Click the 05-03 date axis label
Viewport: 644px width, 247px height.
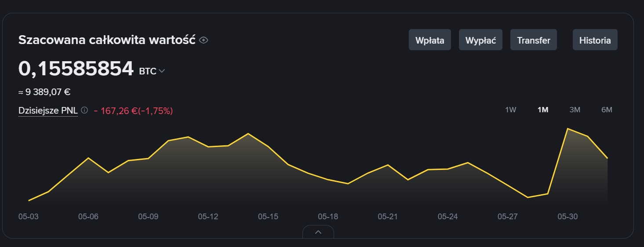29,217
